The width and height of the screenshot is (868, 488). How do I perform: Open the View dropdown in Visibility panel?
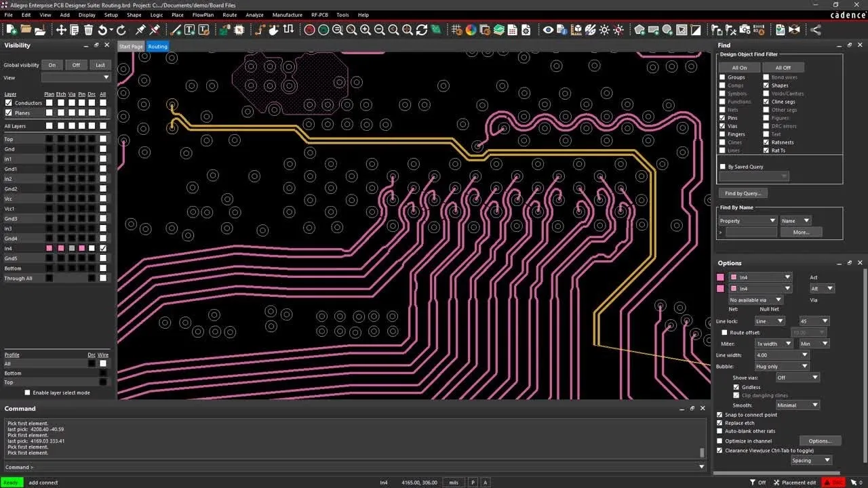(76, 78)
